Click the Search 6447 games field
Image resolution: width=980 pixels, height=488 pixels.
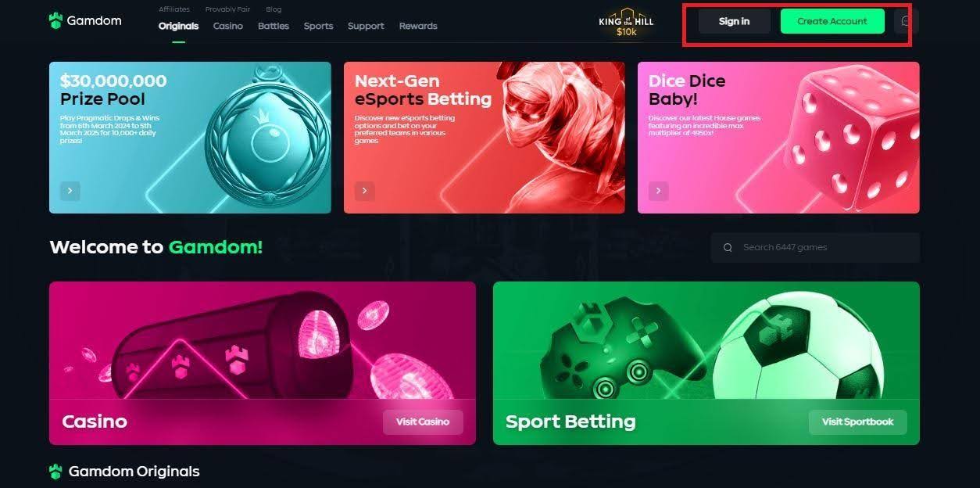(x=815, y=247)
